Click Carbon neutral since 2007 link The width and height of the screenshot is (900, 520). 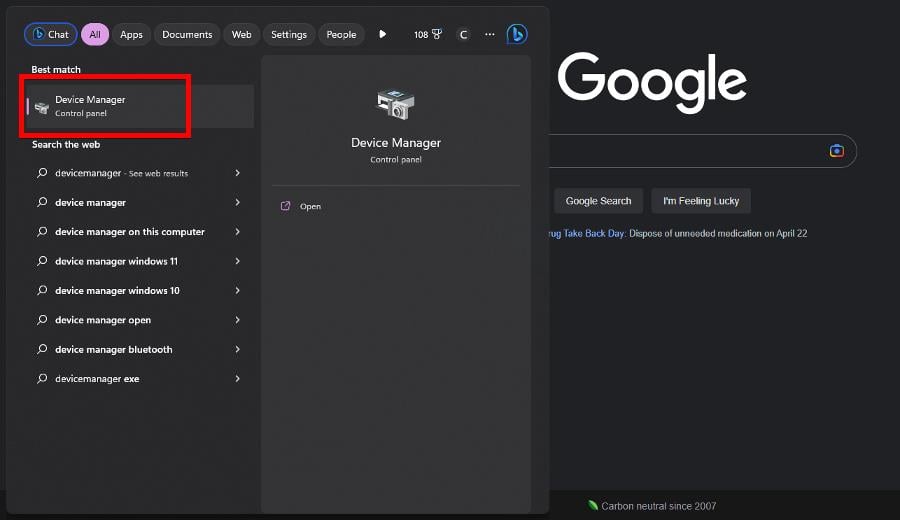coord(658,506)
